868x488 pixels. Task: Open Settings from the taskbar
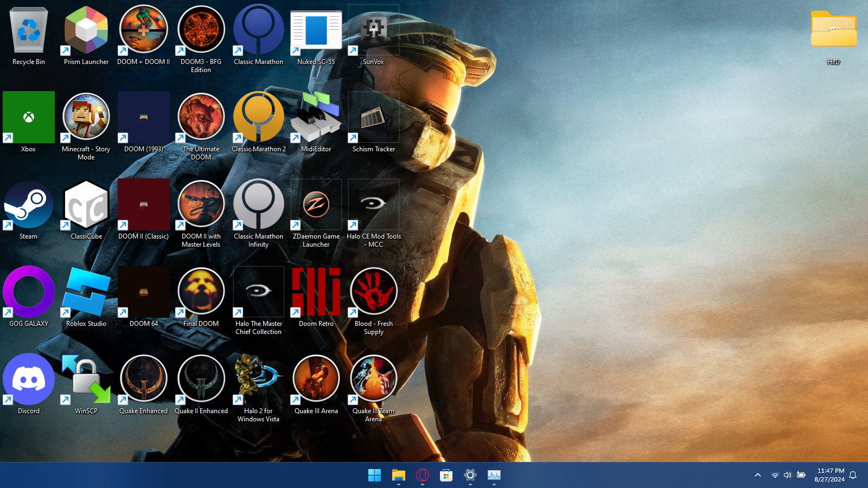click(470, 476)
